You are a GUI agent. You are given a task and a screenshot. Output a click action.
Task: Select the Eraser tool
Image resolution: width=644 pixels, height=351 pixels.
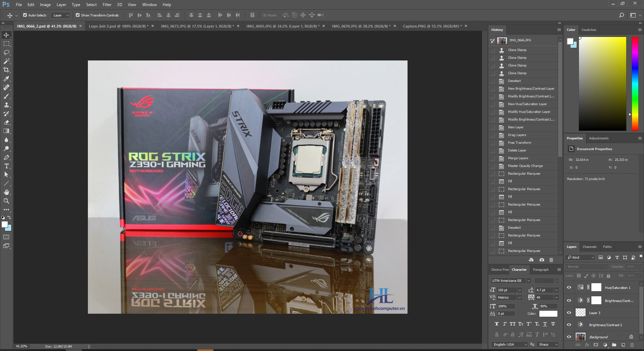click(6, 123)
